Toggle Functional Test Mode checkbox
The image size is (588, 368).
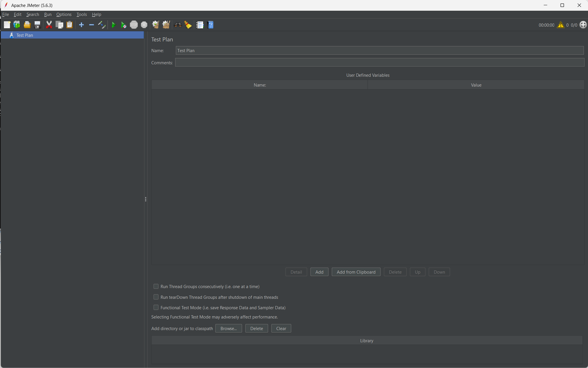[x=156, y=307]
